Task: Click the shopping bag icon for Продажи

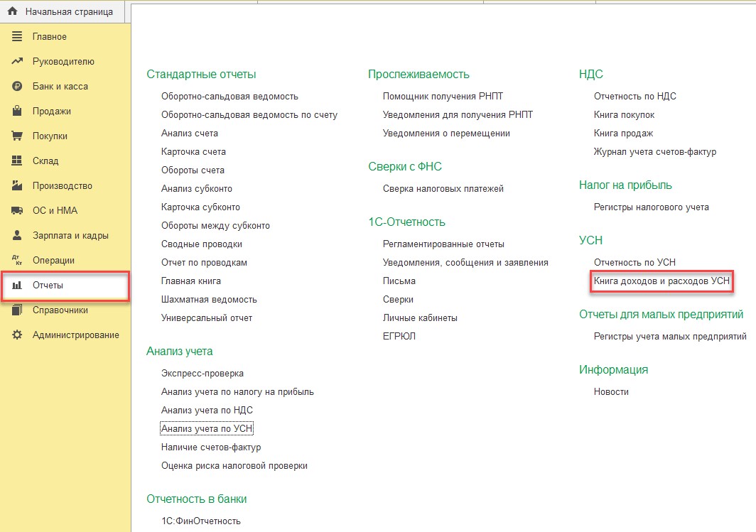Action: tap(17, 111)
